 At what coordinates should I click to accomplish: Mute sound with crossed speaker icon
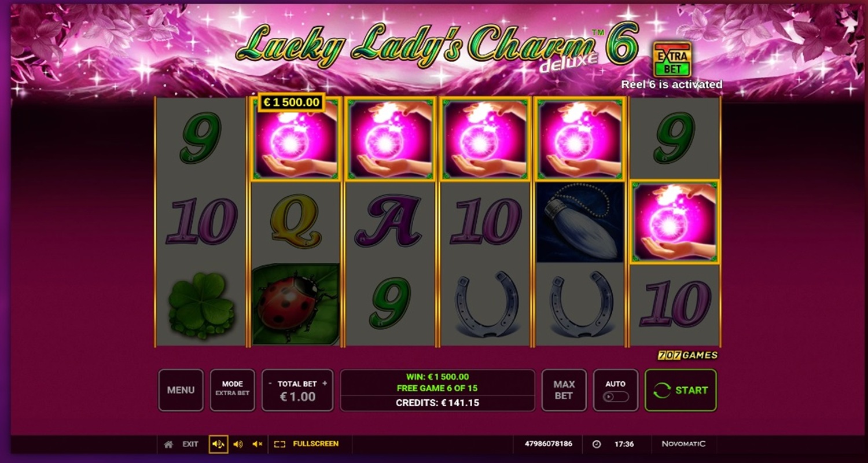coord(258,444)
